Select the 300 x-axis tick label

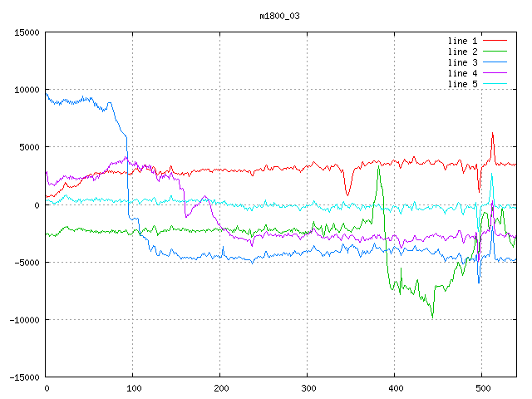point(308,388)
